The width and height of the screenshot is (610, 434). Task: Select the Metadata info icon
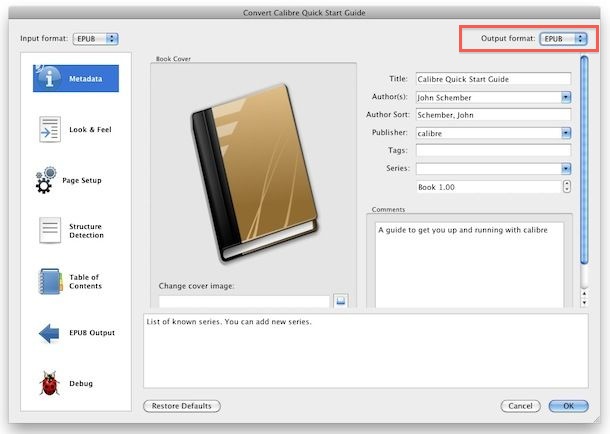point(48,78)
